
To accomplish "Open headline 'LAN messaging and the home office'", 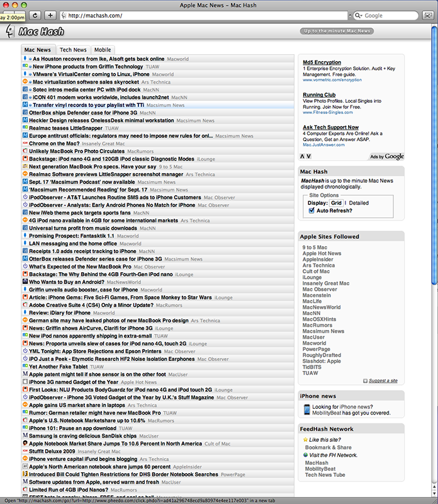I will 73,243.
